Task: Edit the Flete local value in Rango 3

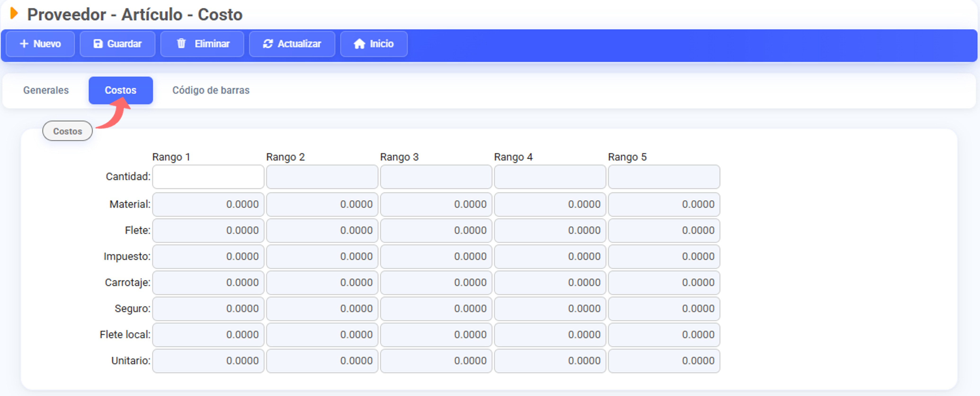Action: [436, 335]
